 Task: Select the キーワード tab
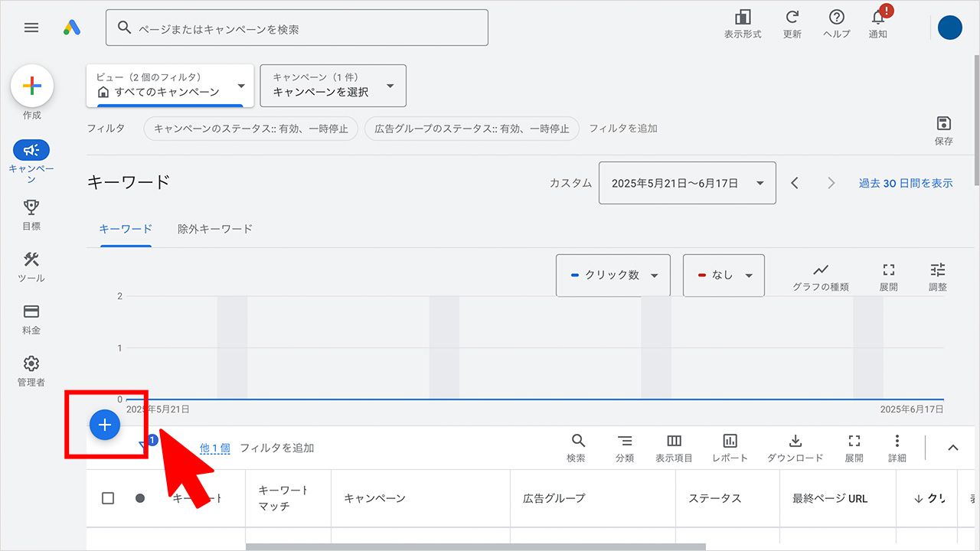(x=126, y=228)
